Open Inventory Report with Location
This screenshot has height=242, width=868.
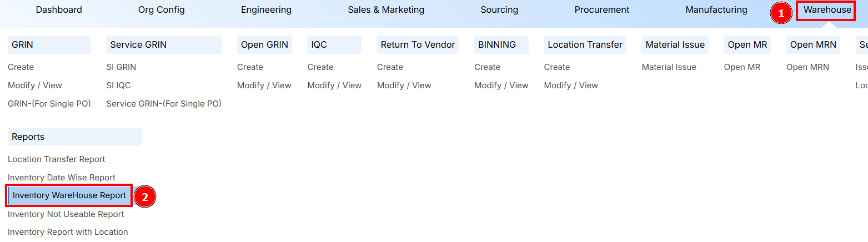(x=68, y=232)
